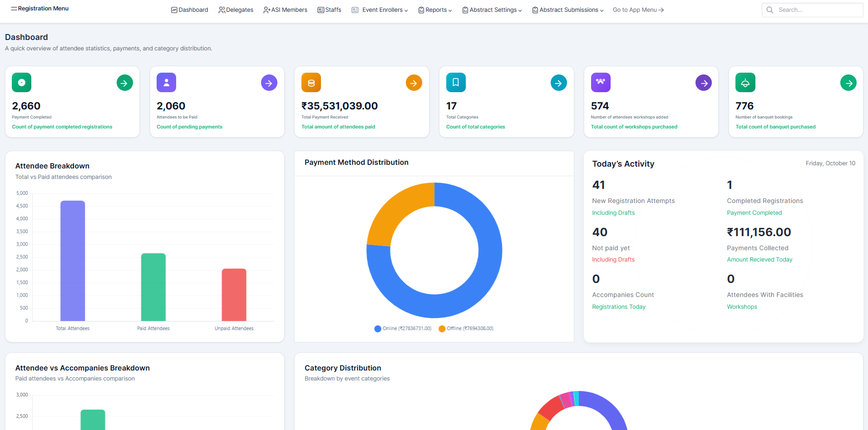Open the Delegates menu item

236,10
